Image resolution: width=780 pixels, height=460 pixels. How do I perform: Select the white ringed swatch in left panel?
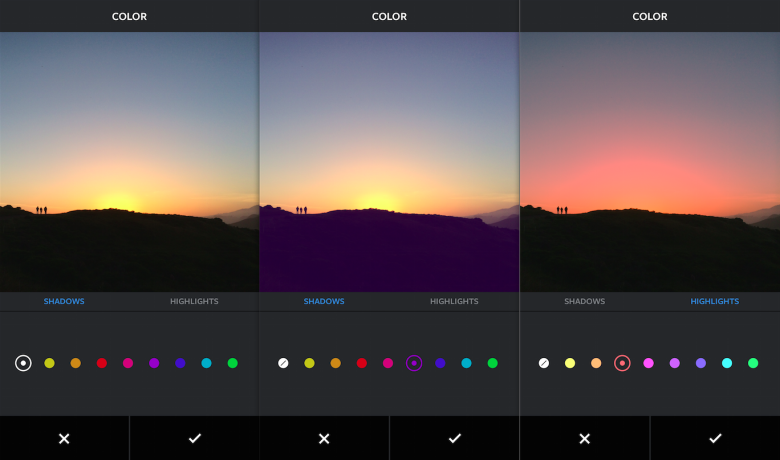pos(23,363)
